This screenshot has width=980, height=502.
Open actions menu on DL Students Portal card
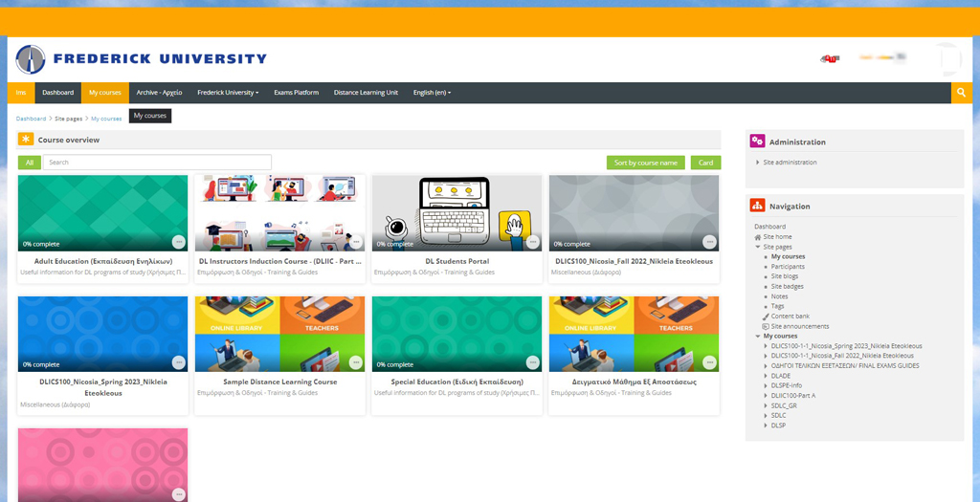(532, 242)
